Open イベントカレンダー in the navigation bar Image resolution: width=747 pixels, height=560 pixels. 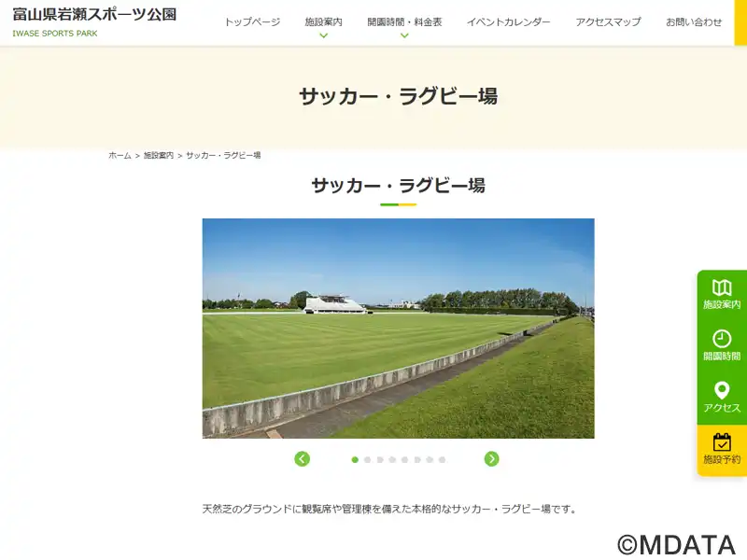point(508,21)
